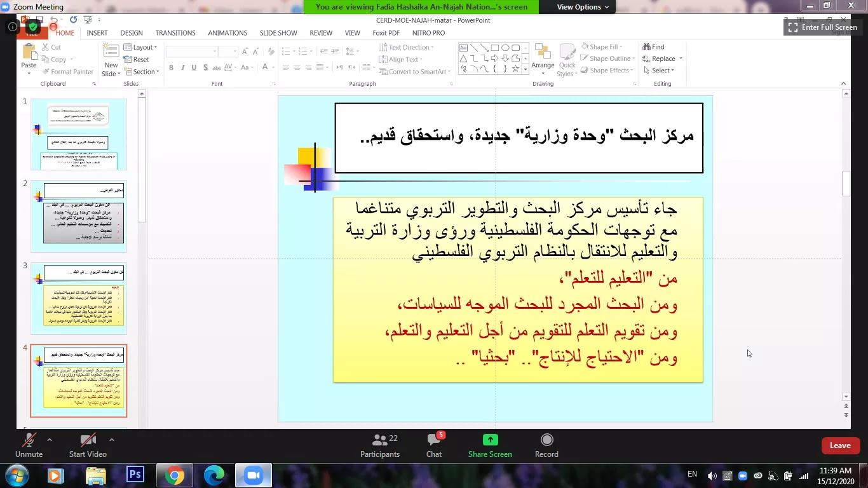Start Video in the Zoom toolbar
This screenshot has height=488, width=868.
click(x=88, y=445)
